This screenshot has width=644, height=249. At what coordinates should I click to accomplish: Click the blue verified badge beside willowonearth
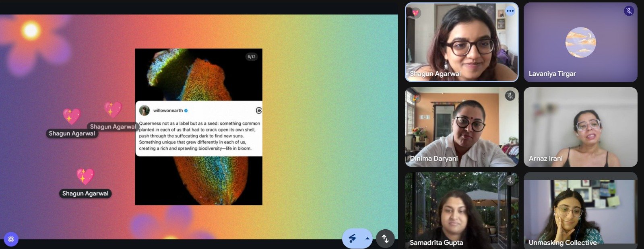pos(186,111)
